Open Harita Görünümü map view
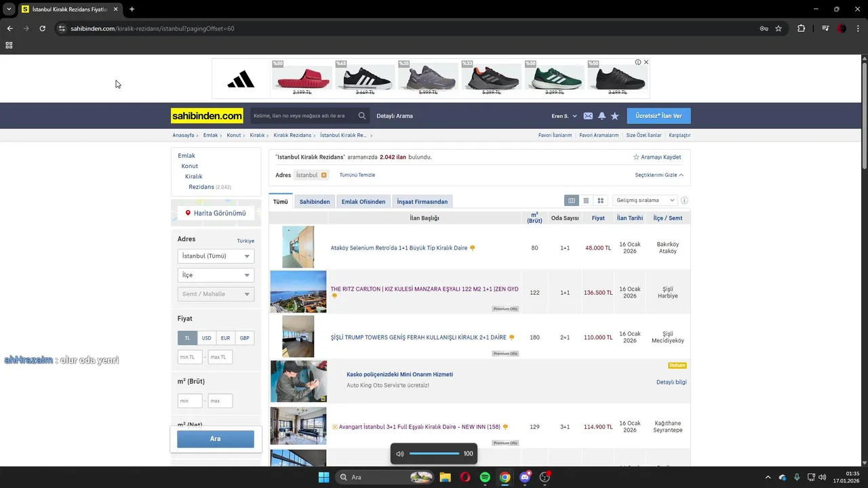 click(x=216, y=213)
